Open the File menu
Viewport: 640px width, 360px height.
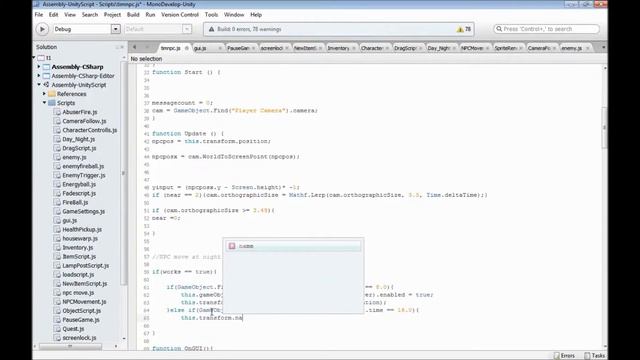tap(39, 15)
